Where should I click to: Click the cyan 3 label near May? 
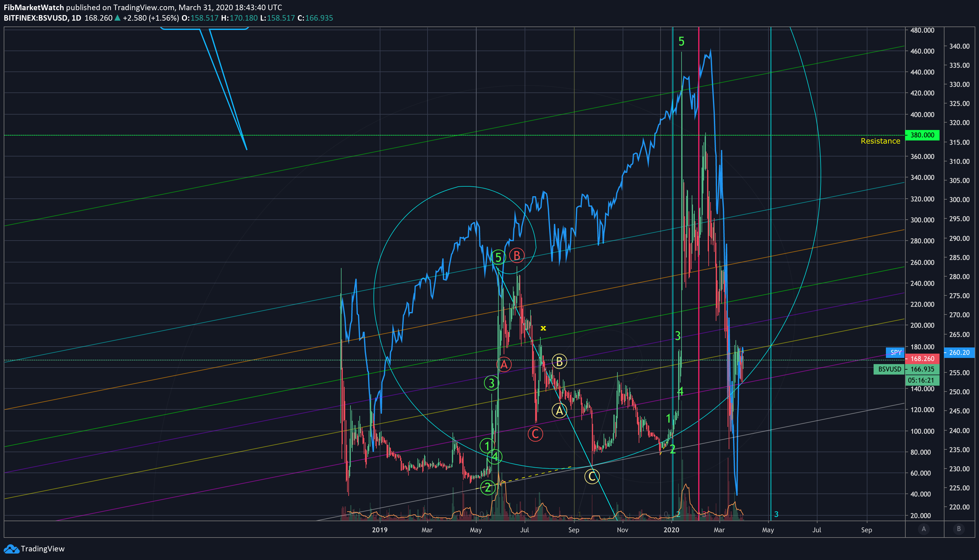click(x=776, y=514)
